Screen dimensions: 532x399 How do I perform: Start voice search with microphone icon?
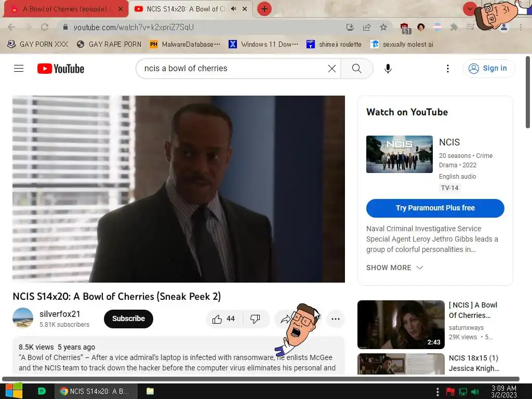pyautogui.click(x=388, y=69)
